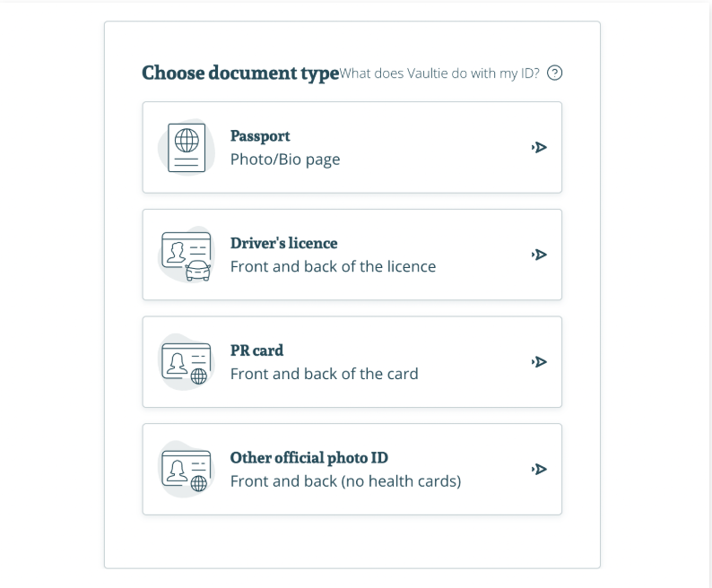Viewport: 712px width, 588px height.
Task: Click 'Front and back of the licence' text
Action: (333, 266)
